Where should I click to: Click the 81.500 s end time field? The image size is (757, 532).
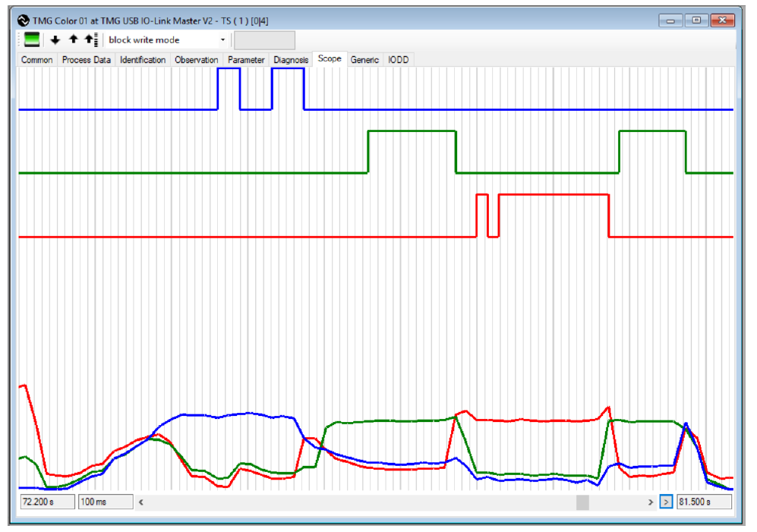coord(704,502)
